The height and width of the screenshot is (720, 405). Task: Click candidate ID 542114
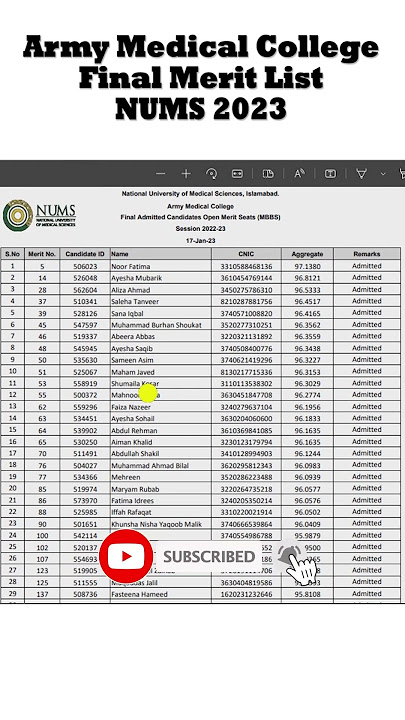point(85,535)
